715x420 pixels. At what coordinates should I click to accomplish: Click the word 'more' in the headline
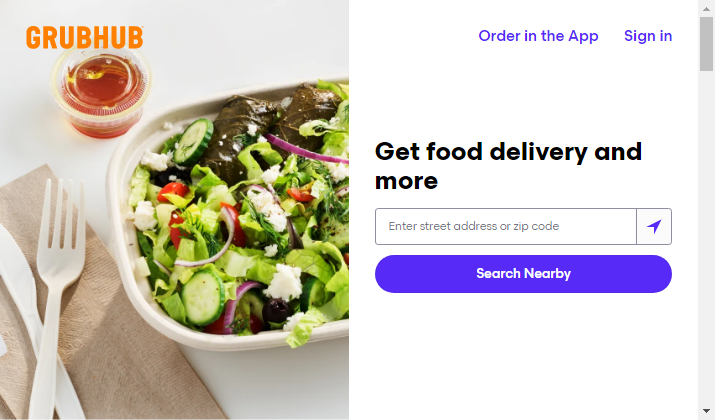406,181
